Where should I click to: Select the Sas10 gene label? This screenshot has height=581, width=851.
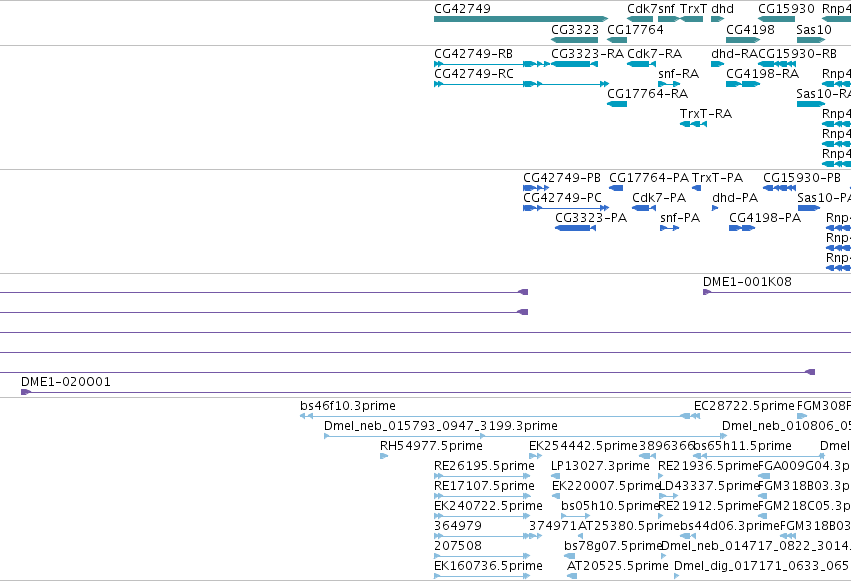[x=814, y=30]
